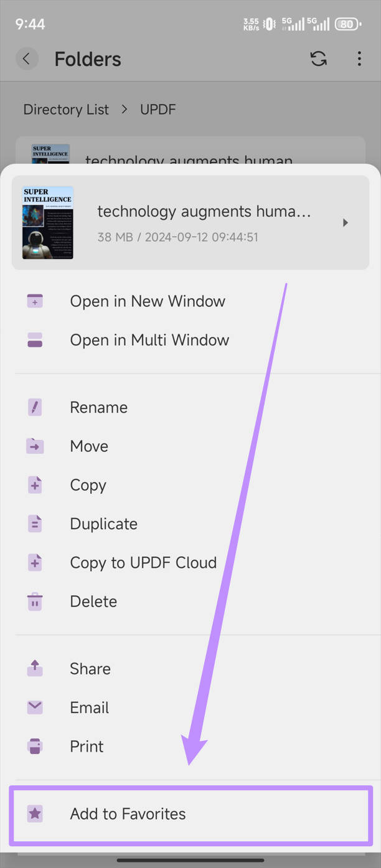Tap the vibrate mode status icon
381x868 pixels.
pos(269,24)
